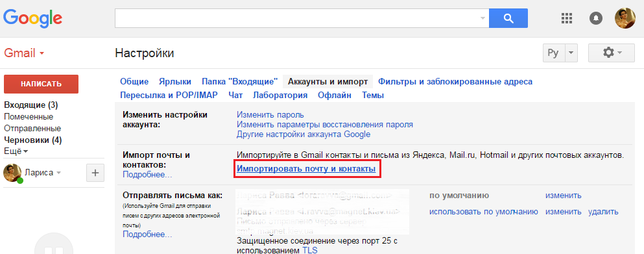Click the НАПИСАТЬ compose button

tap(41, 84)
